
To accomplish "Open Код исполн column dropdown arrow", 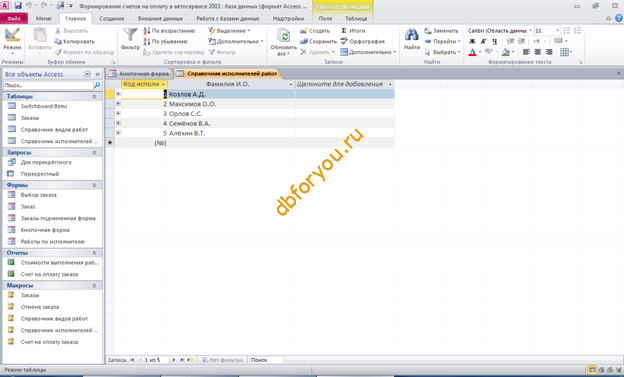I will click(163, 84).
